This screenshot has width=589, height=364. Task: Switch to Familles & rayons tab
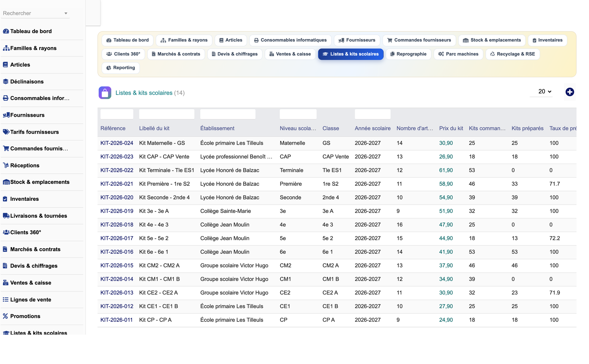[x=184, y=40]
